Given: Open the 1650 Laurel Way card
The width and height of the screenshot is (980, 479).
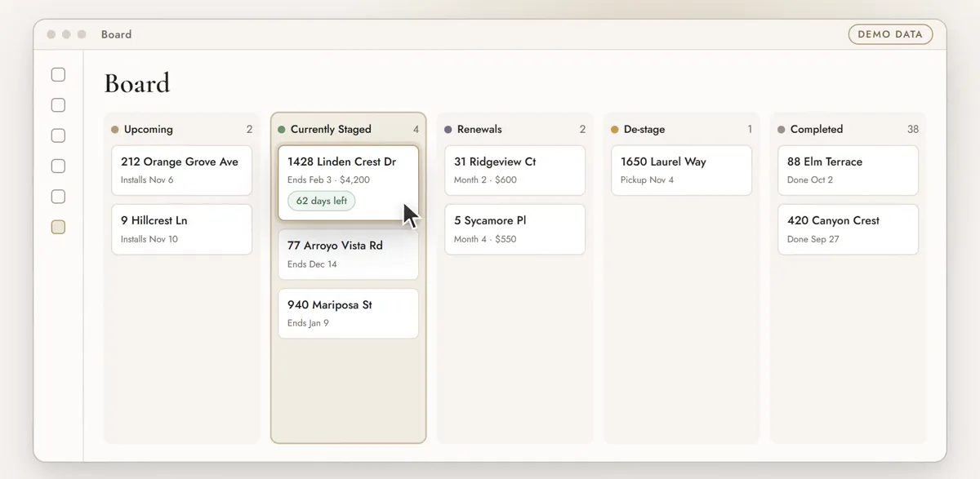Looking at the screenshot, I should pos(681,171).
